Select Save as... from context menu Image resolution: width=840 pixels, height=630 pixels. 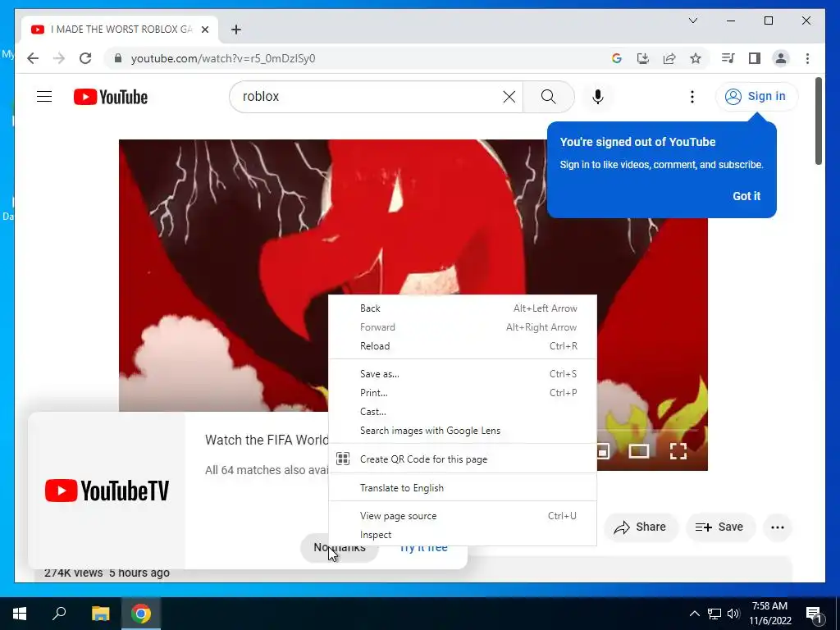(x=463, y=374)
